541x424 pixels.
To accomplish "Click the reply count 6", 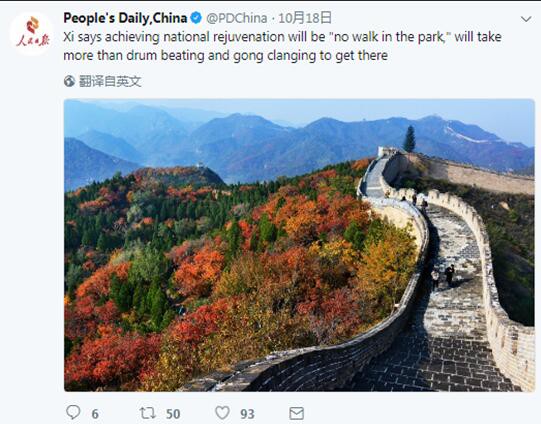I will tap(95, 414).
